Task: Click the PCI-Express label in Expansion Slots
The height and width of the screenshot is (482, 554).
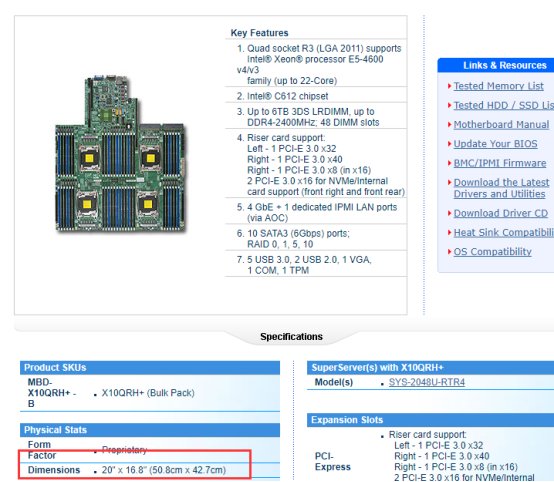Action: pyautogui.click(x=332, y=462)
